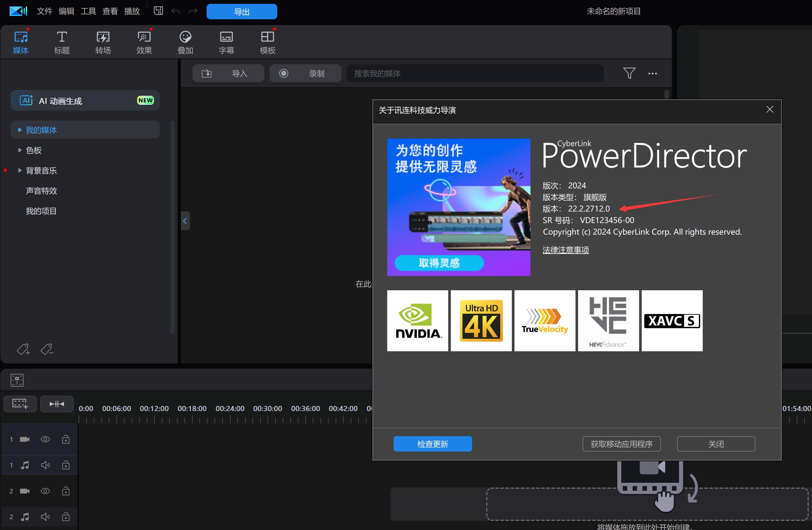Lock audio track 1
This screenshot has width=812, height=530.
66,465
